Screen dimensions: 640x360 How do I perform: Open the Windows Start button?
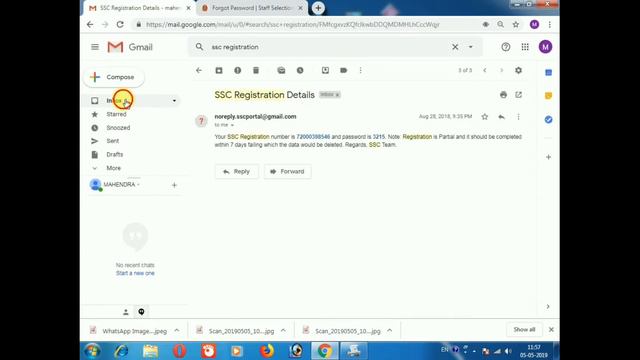(x=92, y=351)
